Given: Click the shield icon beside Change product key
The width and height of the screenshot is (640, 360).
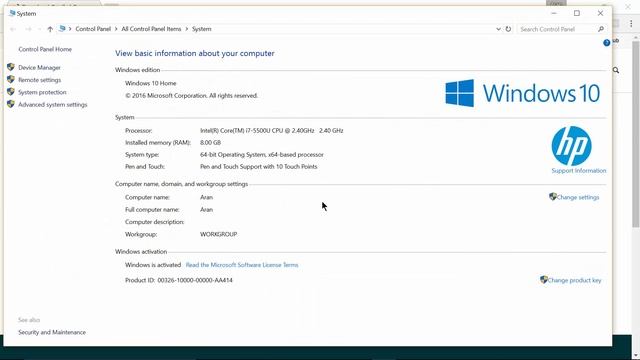Looking at the screenshot, I should (544, 280).
